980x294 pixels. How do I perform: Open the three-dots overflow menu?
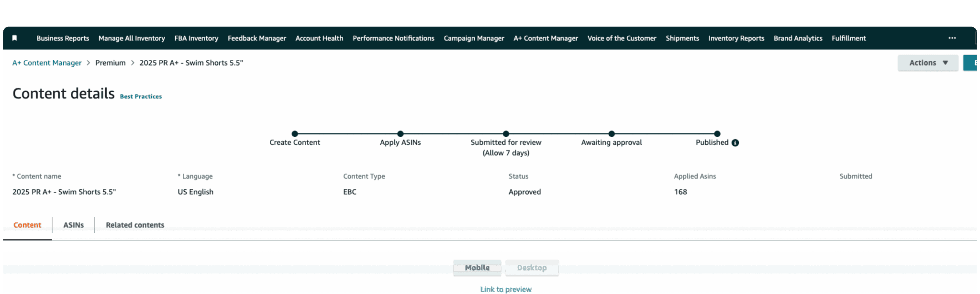click(952, 38)
